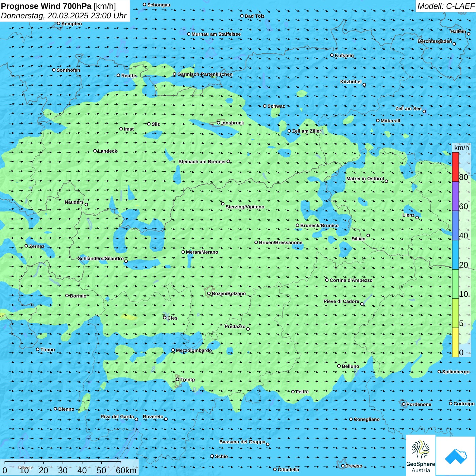Image resolution: width=476 pixels, height=476 pixels.
Task: Click the GeoSphere Austria logo
Action: (421, 455)
